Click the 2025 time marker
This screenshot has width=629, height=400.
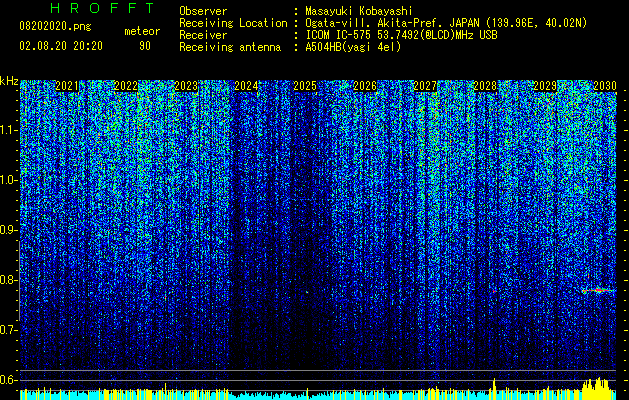305,86
